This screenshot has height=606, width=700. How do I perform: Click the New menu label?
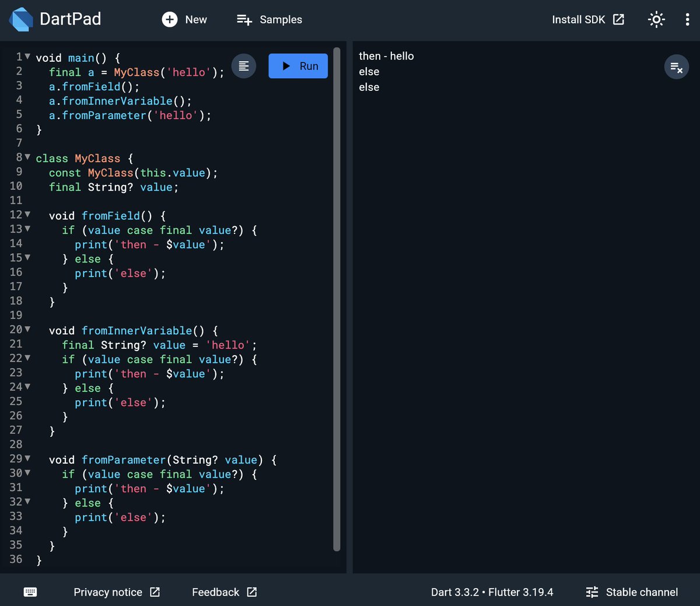pyautogui.click(x=196, y=19)
